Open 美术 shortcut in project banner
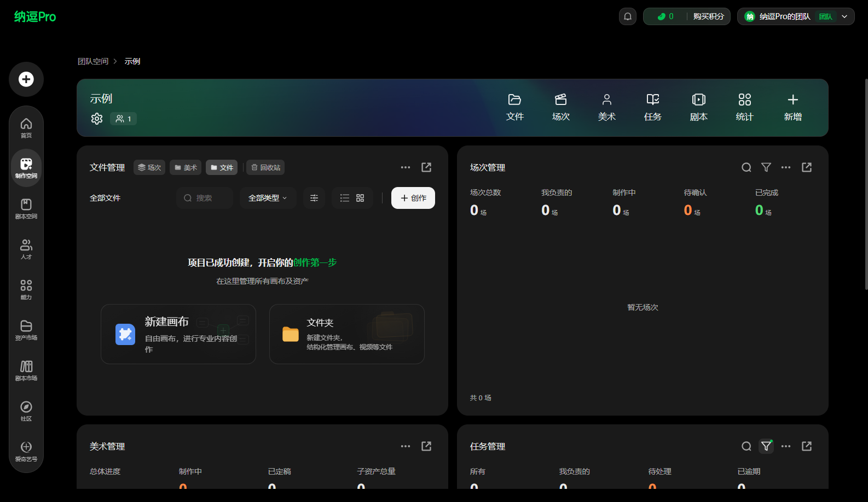This screenshot has height=502, width=868. point(607,107)
